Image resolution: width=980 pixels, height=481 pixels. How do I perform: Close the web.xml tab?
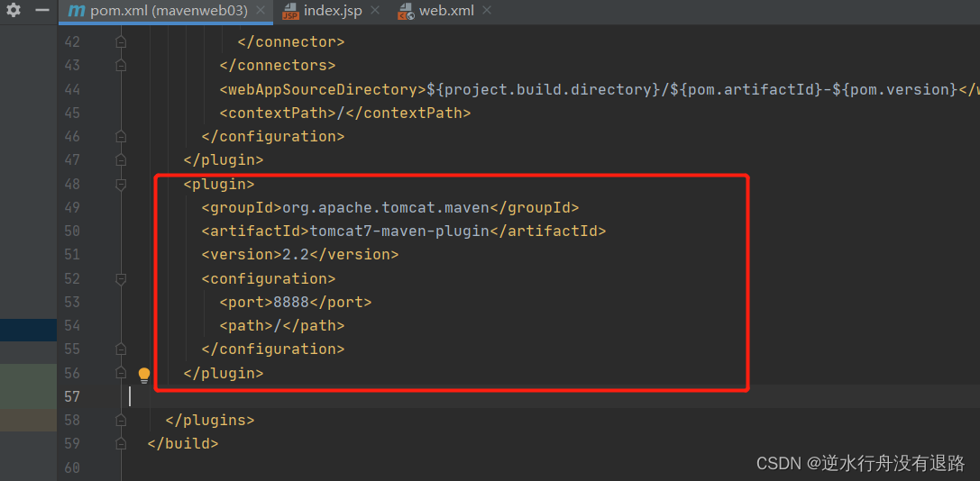click(487, 11)
